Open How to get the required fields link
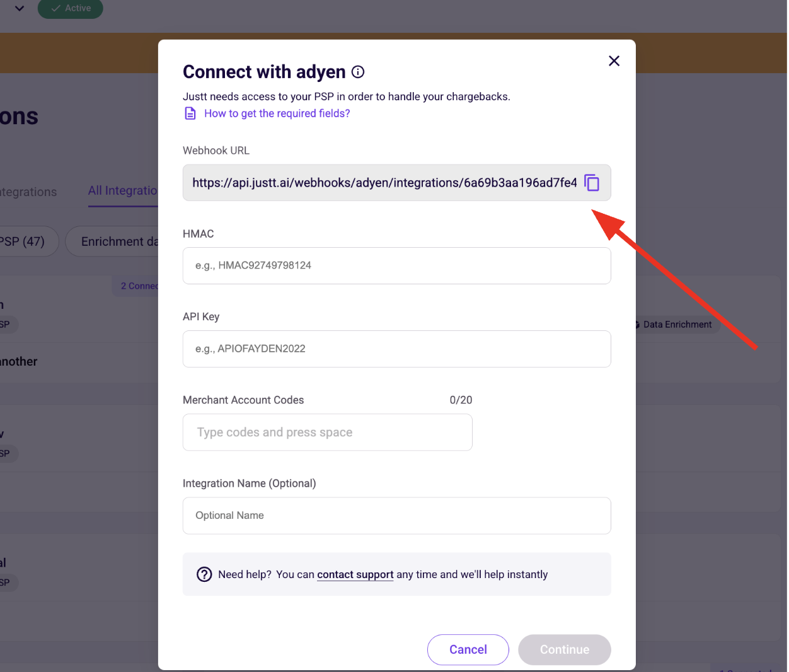The height and width of the screenshot is (672, 789). [277, 113]
